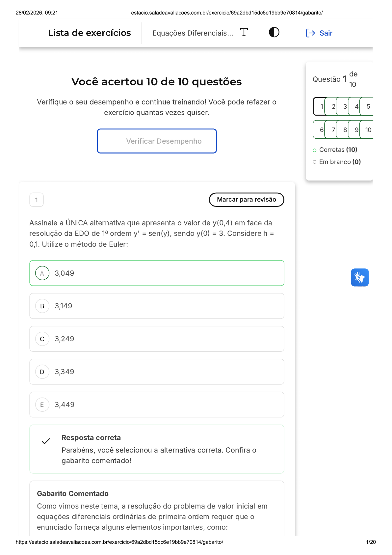
Task: Click the text size T icon
Action: click(244, 32)
